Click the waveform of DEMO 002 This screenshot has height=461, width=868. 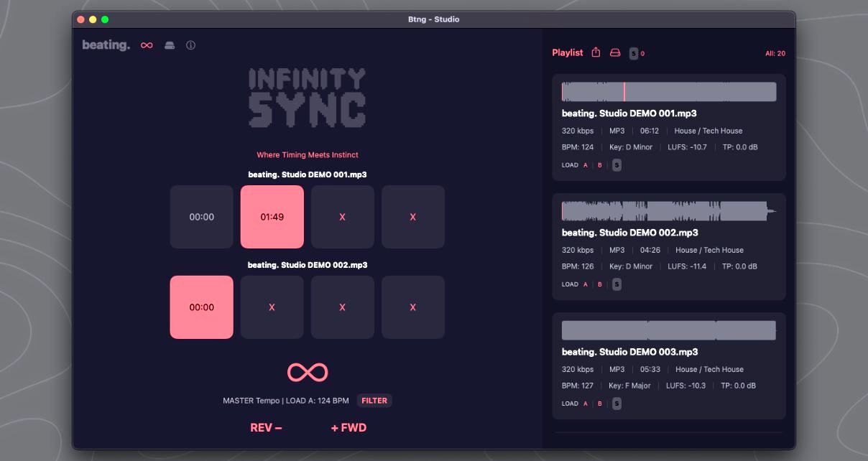pyautogui.click(x=668, y=210)
